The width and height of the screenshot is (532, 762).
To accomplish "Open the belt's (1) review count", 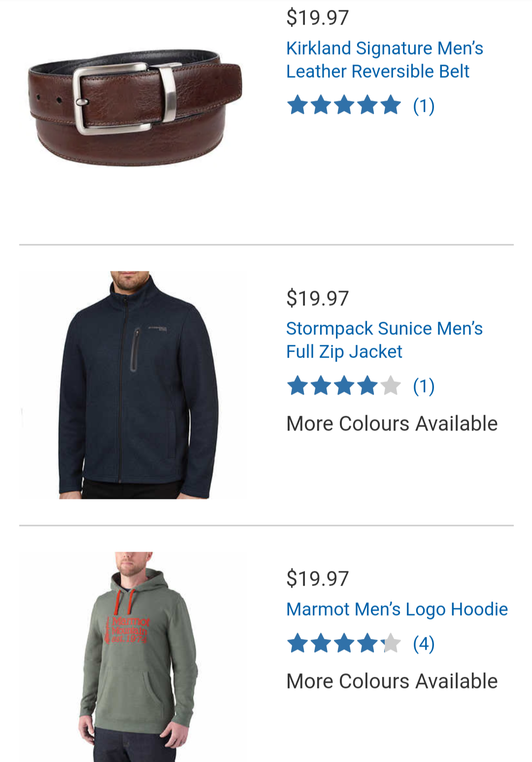I will coord(424,105).
